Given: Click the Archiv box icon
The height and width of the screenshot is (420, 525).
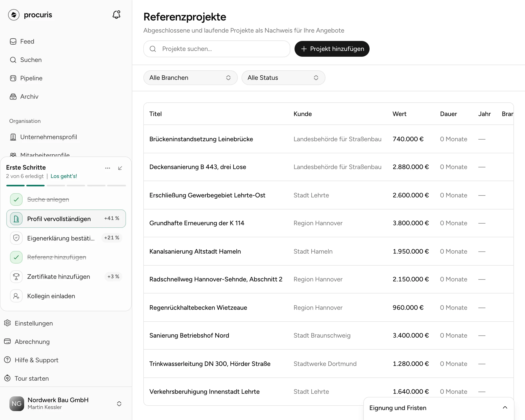Looking at the screenshot, I should (x=13, y=97).
